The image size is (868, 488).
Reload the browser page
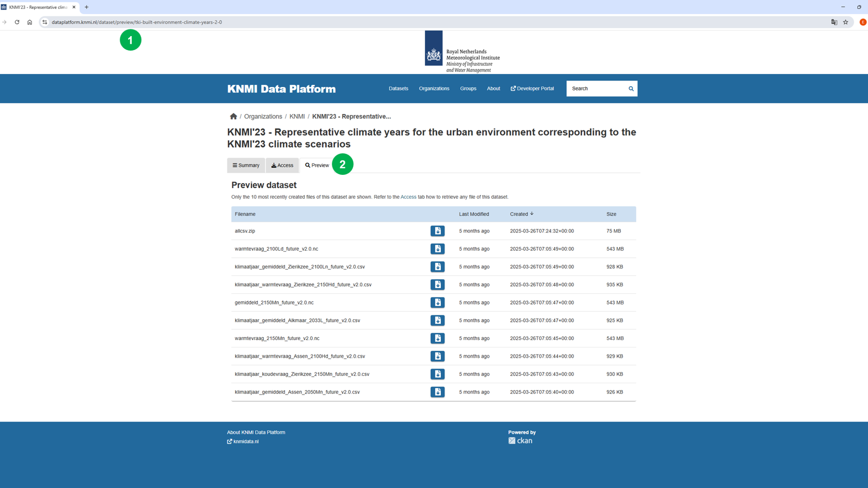[x=17, y=22]
